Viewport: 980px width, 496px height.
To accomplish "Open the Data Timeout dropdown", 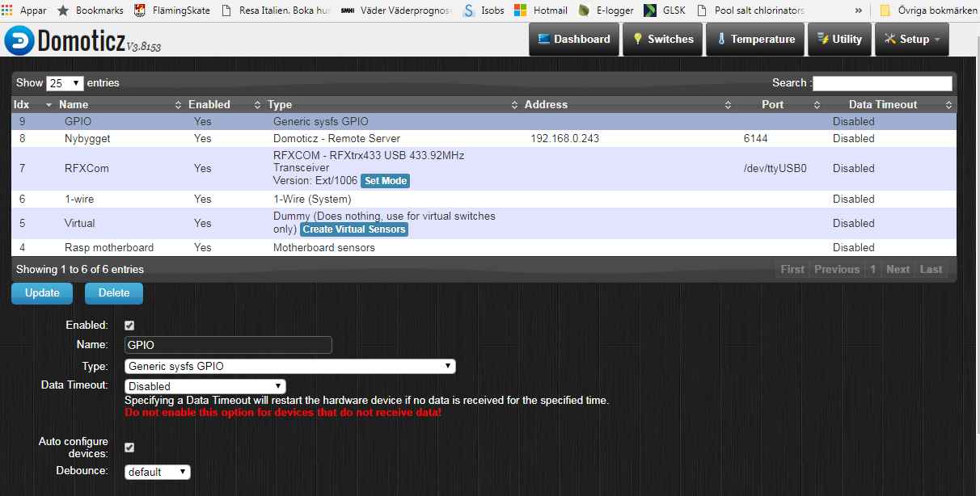I will coord(205,387).
